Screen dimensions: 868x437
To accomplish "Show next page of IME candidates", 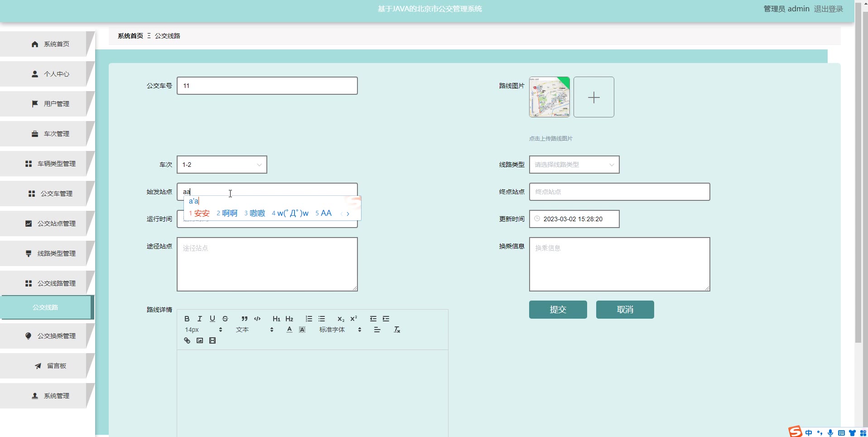I will coord(348,214).
